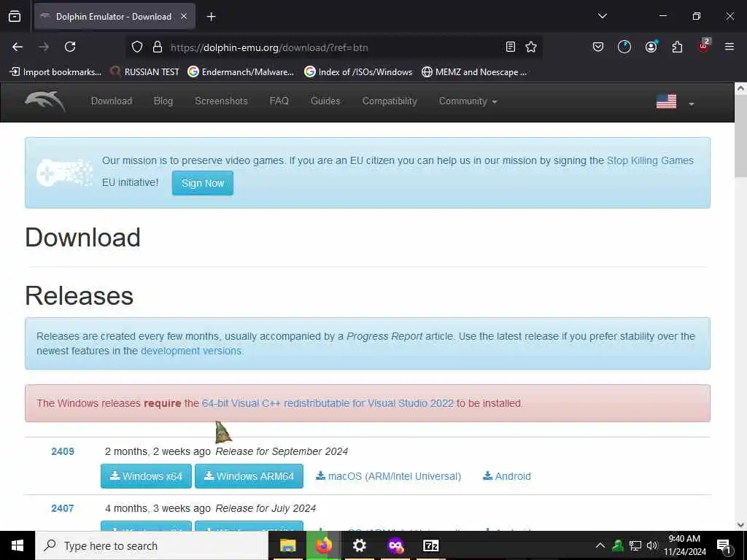Open Settings gear from the taskbar
The image size is (747, 560).
pos(359,545)
